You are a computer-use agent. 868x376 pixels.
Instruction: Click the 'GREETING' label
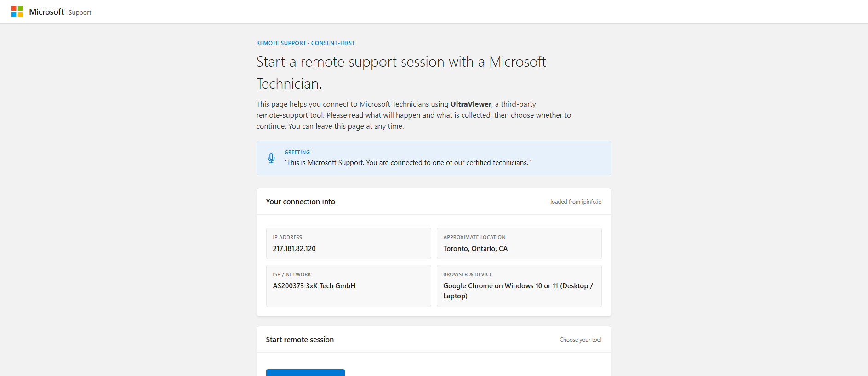(x=297, y=152)
